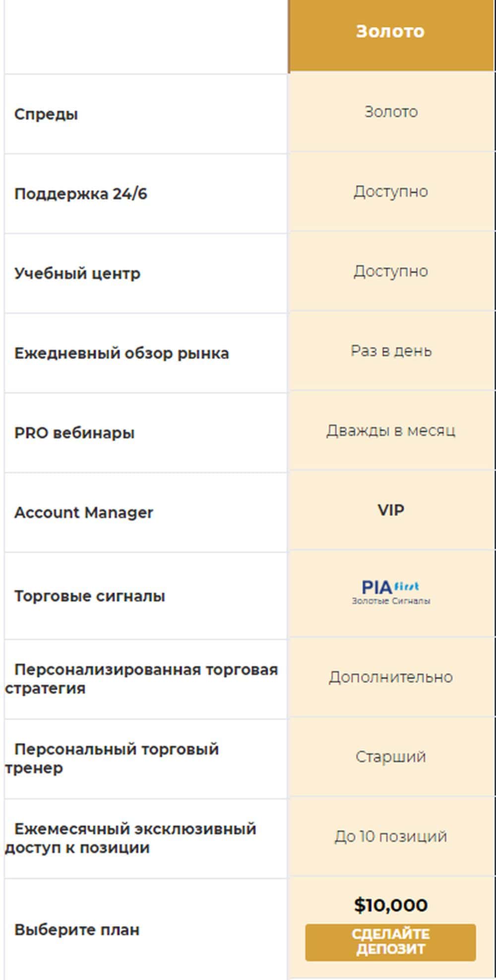Select the "Золото" plan header
Screen dimensions: 496x980
(x=390, y=32)
